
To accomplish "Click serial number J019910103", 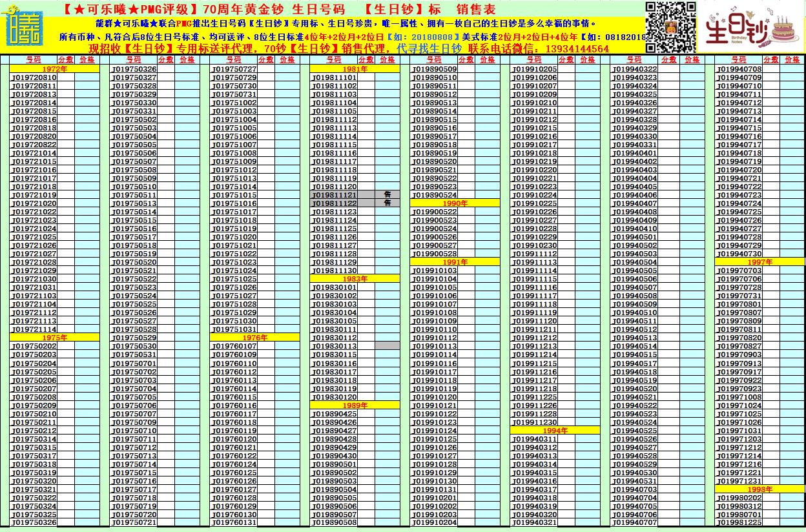I will pyautogui.click(x=435, y=271).
